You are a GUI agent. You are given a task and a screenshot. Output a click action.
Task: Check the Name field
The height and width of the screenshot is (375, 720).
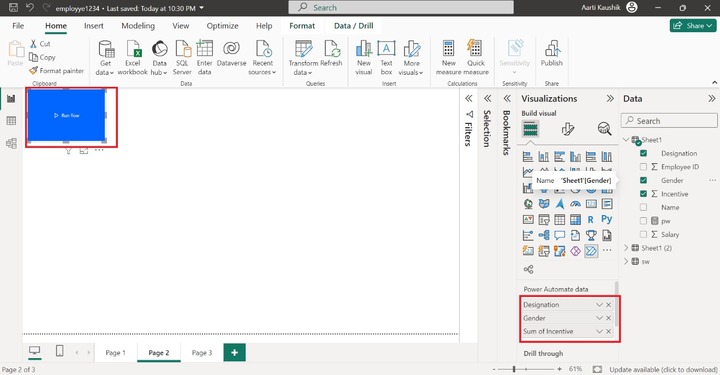point(643,207)
